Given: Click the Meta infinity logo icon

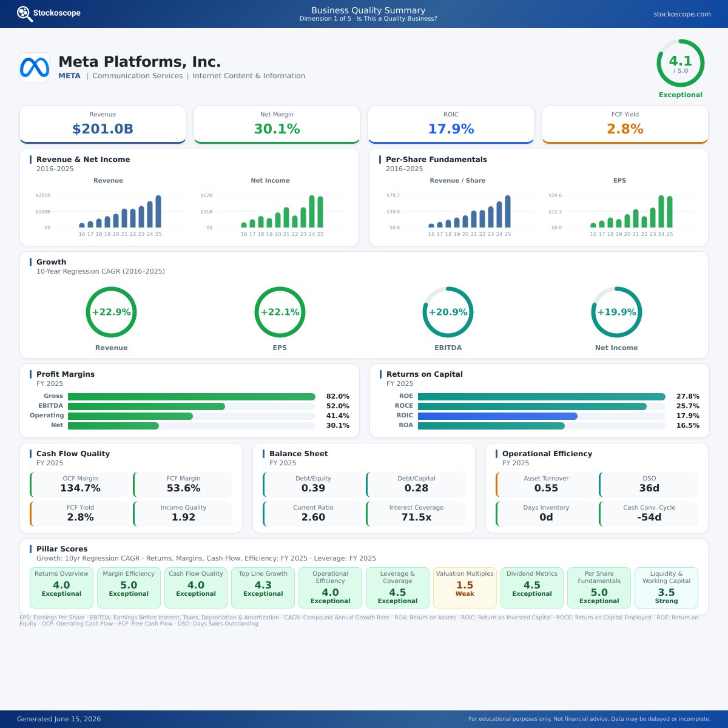Looking at the screenshot, I should [35, 67].
